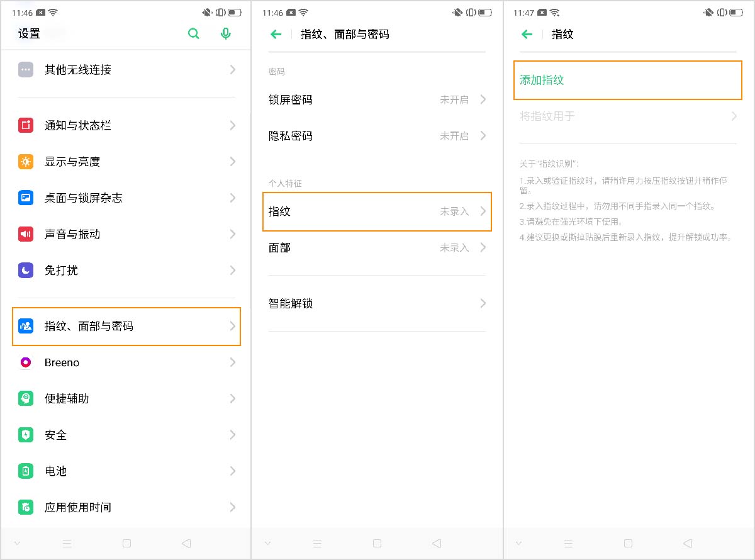Tap the greyed 将指纹用于 row

(628, 116)
